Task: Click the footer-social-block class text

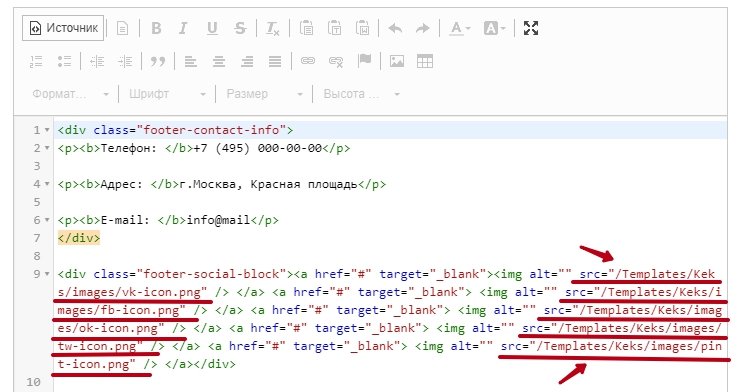Action: click(x=211, y=274)
